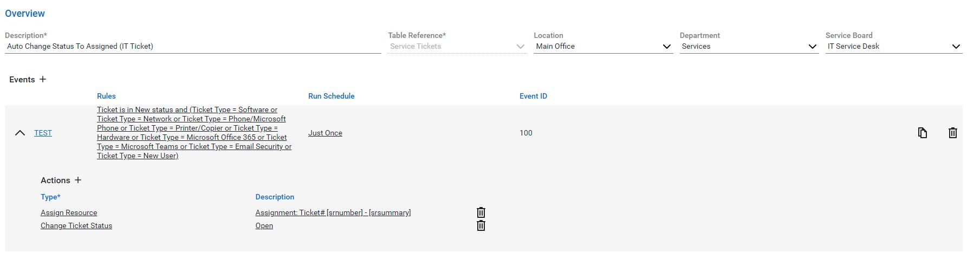The height and width of the screenshot is (265, 980).
Task: Open the Location dropdown
Action: 603,47
